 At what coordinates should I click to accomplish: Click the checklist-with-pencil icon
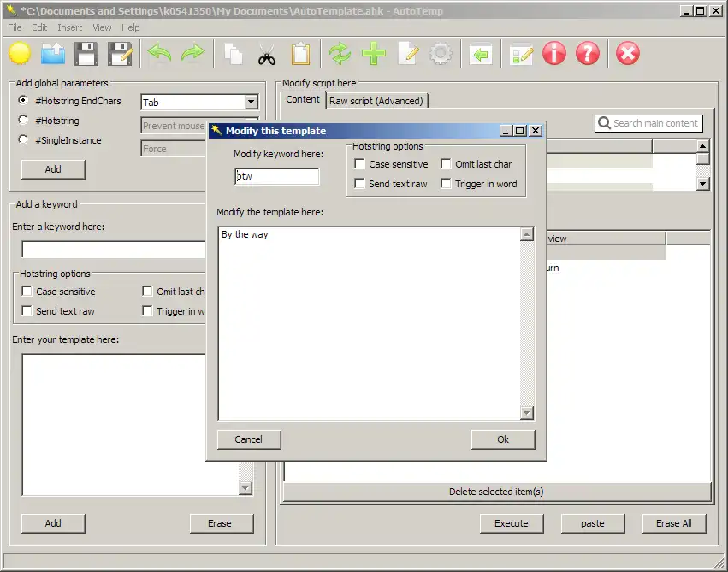tap(521, 55)
